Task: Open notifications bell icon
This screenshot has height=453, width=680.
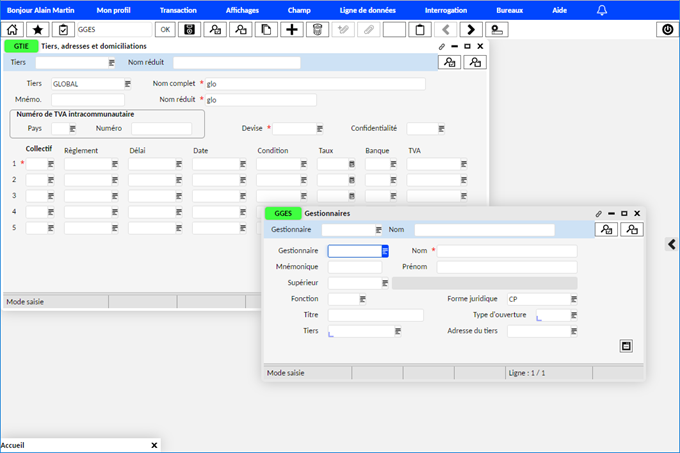Action: (x=602, y=10)
